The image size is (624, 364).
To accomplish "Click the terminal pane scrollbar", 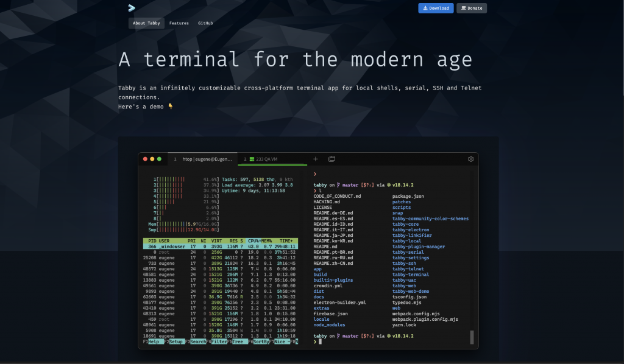I will click(x=472, y=337).
